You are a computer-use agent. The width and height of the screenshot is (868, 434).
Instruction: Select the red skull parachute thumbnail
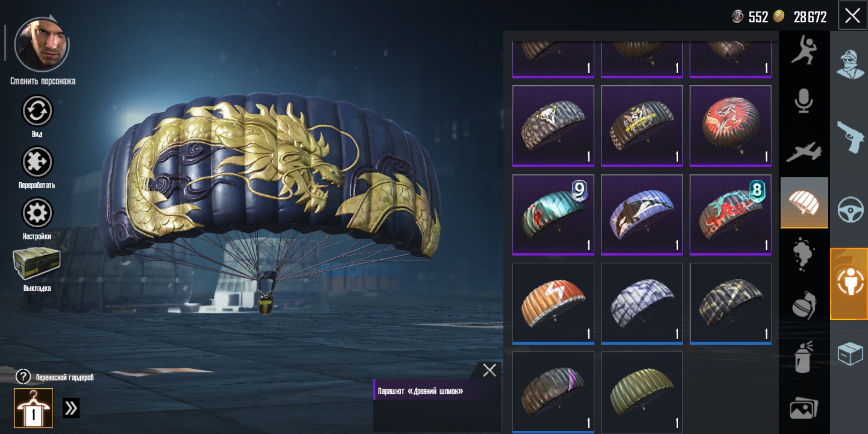tap(730, 126)
